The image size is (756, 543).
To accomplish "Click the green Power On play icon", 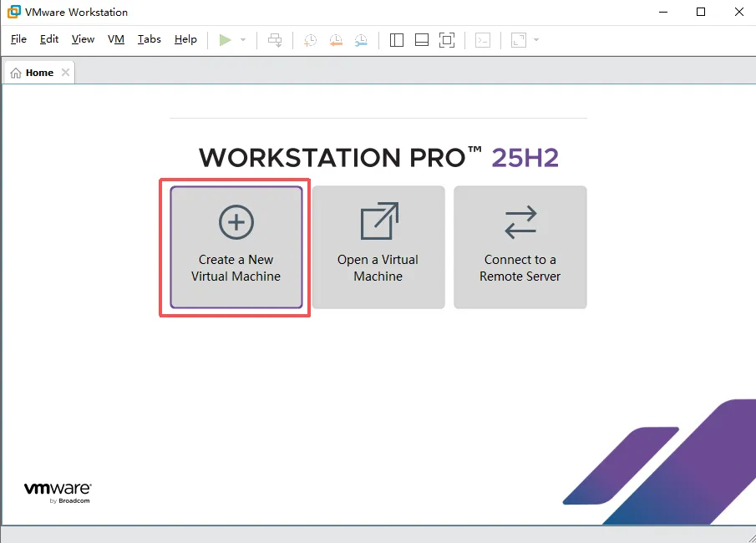I will point(225,40).
